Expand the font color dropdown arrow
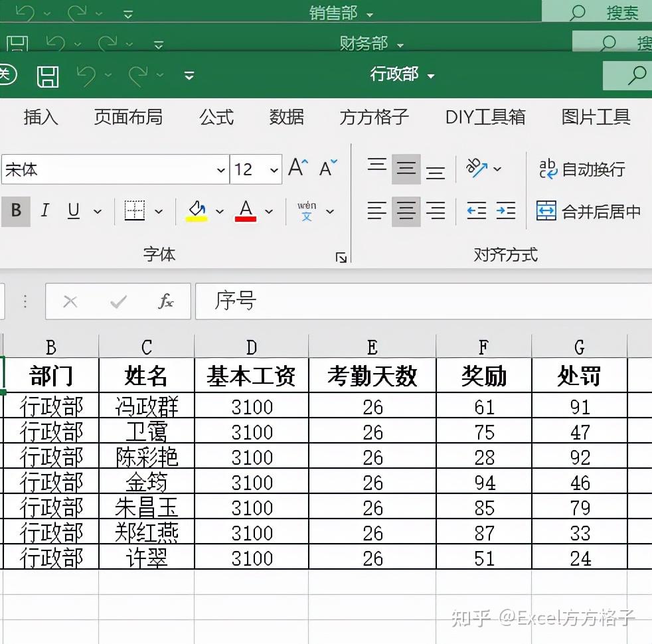Image resolution: width=652 pixels, height=644 pixels. (x=269, y=211)
